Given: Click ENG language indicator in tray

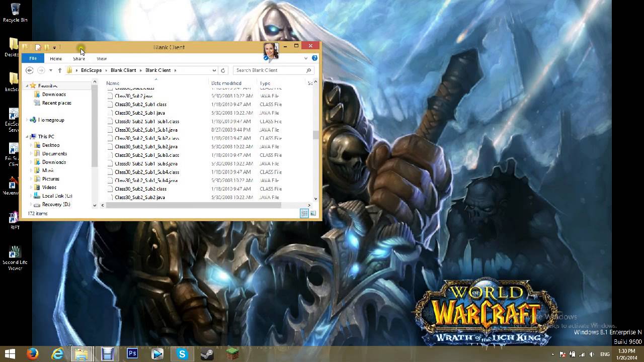Looking at the screenshot, I should coord(605,354).
